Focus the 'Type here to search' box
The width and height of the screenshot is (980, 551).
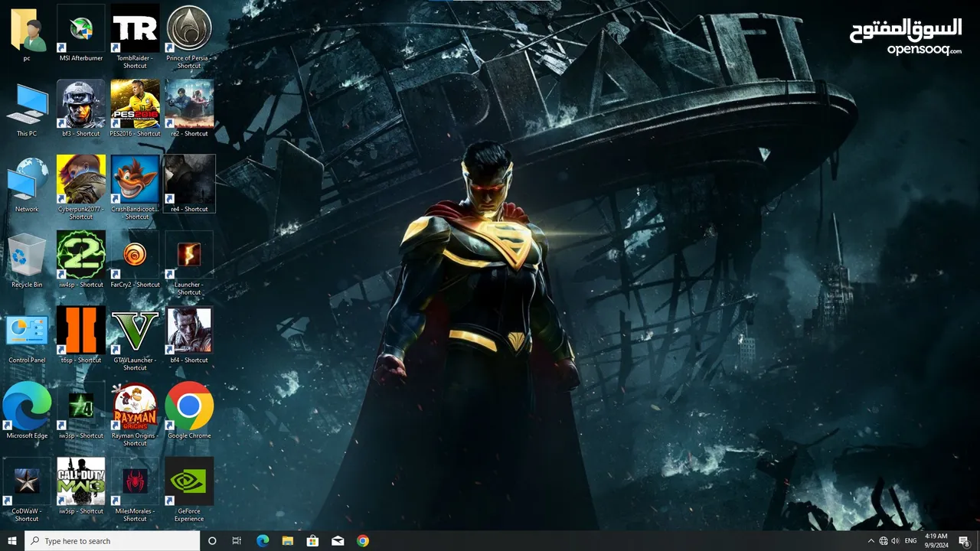tap(113, 541)
